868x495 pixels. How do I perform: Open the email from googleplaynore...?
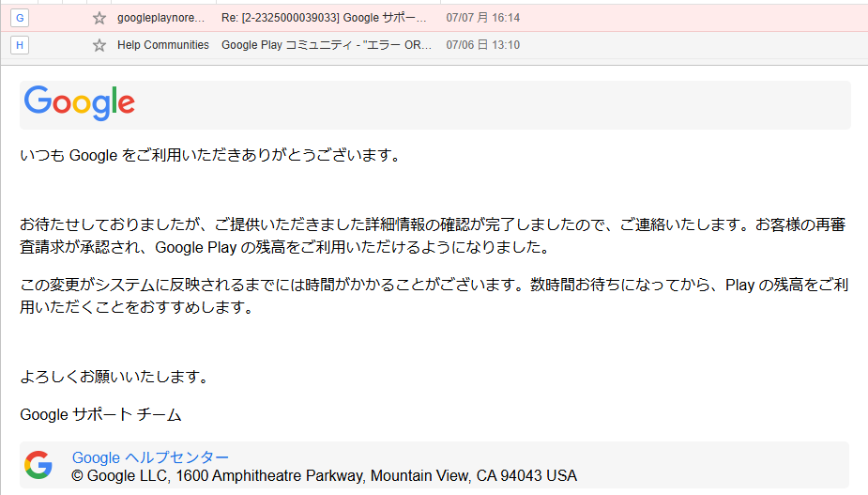click(x=161, y=18)
